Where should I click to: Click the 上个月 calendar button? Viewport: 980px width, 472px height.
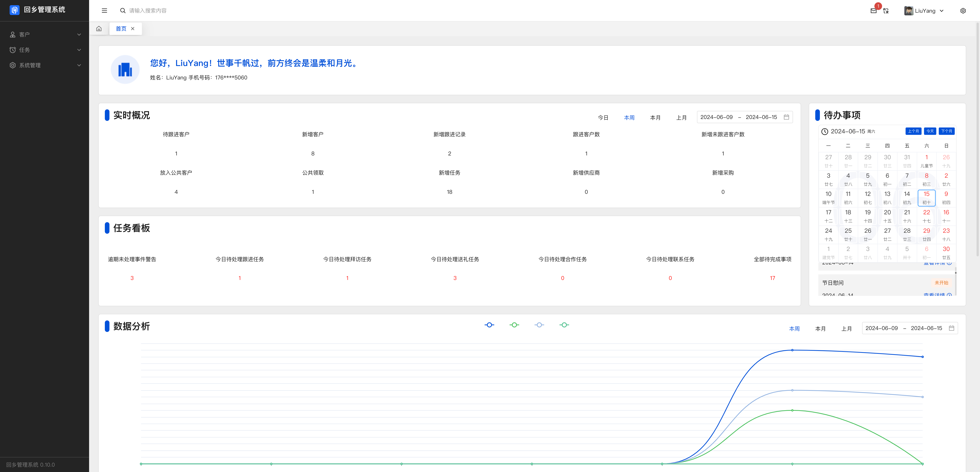point(913,131)
